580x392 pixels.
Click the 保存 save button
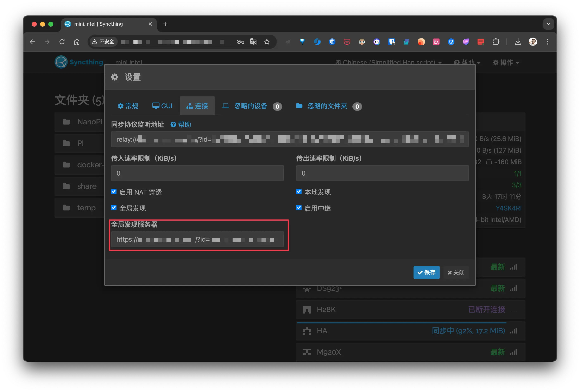[x=426, y=272]
